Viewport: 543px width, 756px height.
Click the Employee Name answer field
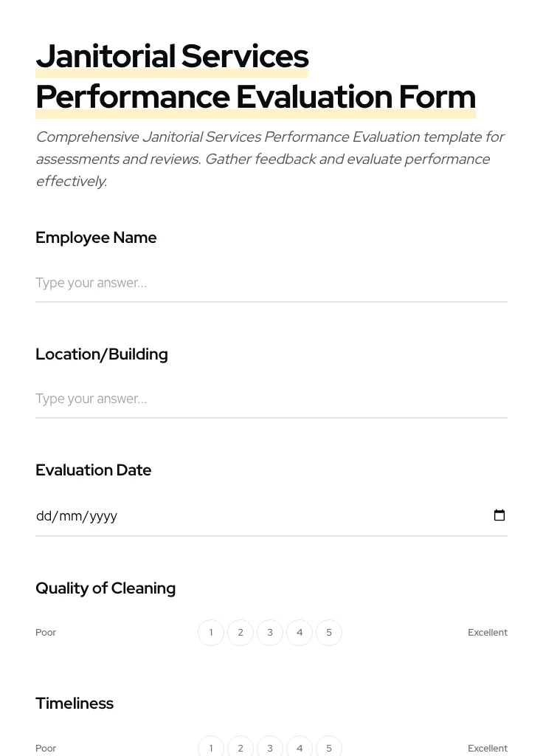pyautogui.click(x=271, y=283)
